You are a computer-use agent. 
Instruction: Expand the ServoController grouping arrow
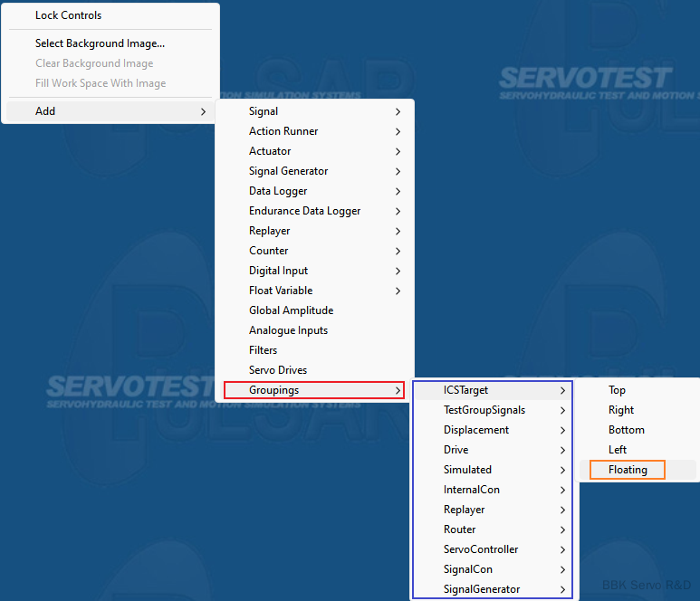tap(562, 549)
